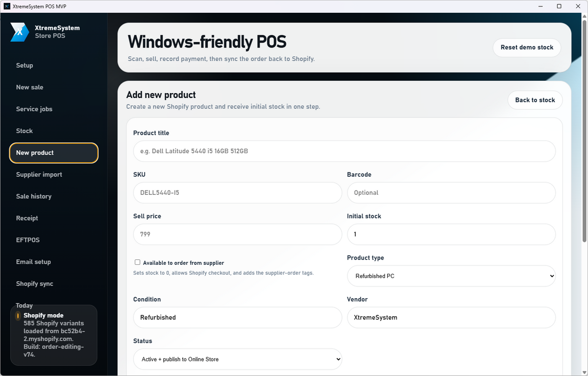
Task: Open Service jobs in the sidebar
Action: point(54,109)
